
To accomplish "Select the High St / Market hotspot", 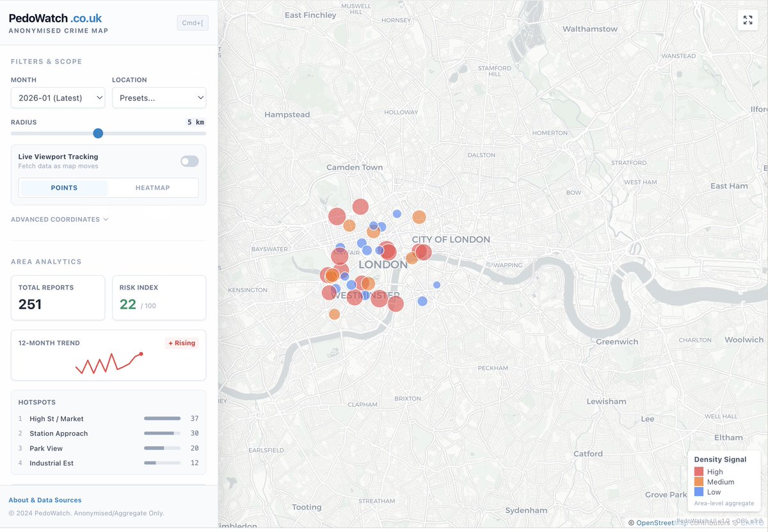I will (x=109, y=419).
